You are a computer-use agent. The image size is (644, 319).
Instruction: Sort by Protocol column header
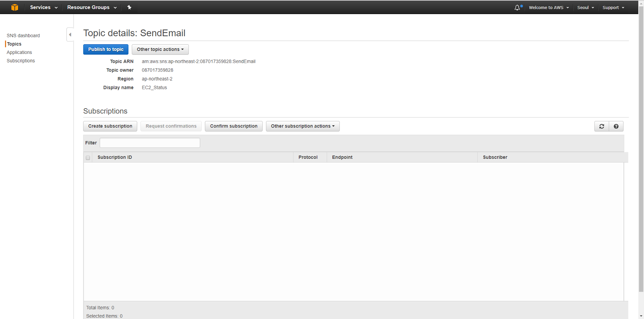tap(310, 157)
